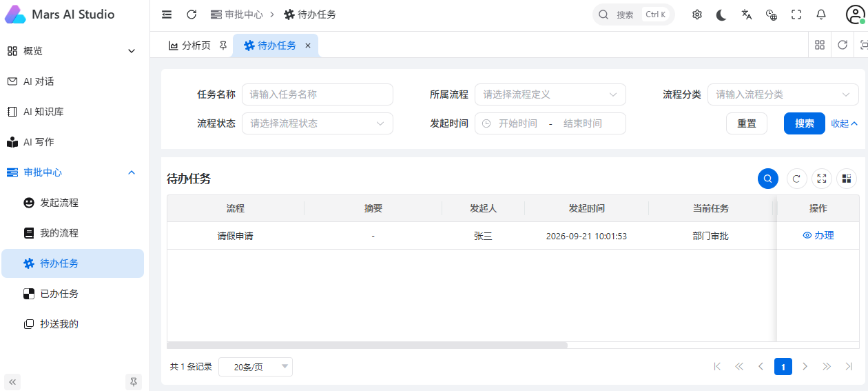Screen dimensions: 868x391
Task: Open AI 对话 in sidebar
Action: click(x=72, y=81)
